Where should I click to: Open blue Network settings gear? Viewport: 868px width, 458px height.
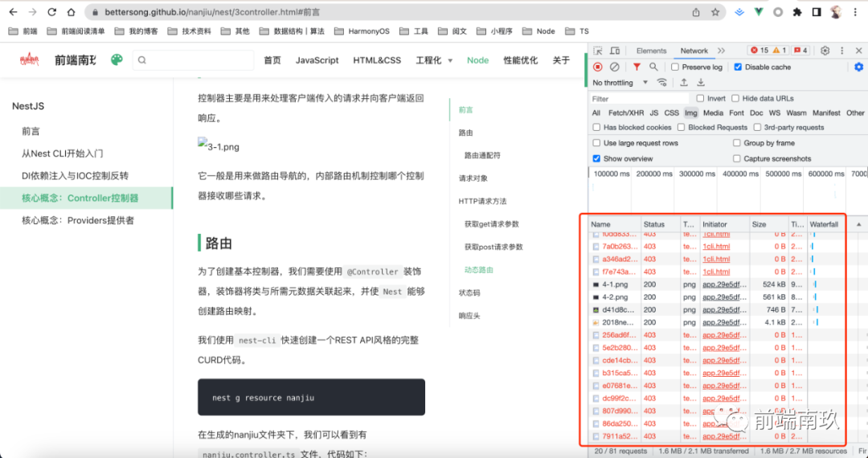tap(858, 67)
